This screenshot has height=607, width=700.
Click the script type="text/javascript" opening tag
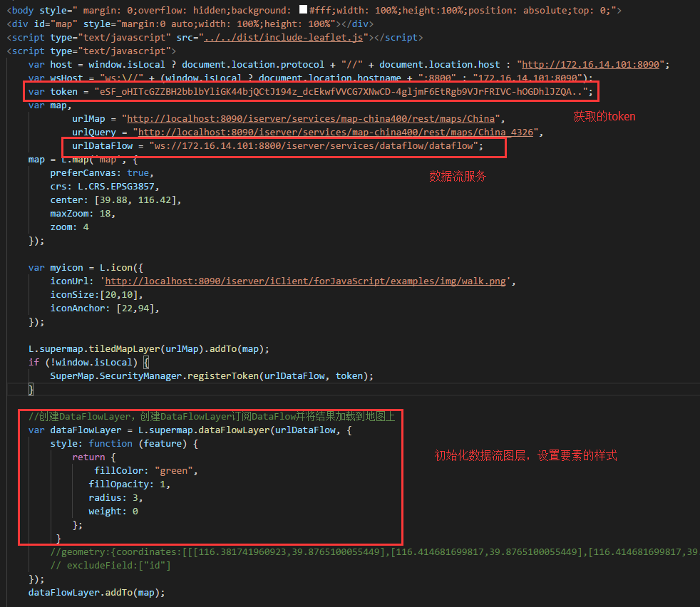pyautogui.click(x=91, y=51)
